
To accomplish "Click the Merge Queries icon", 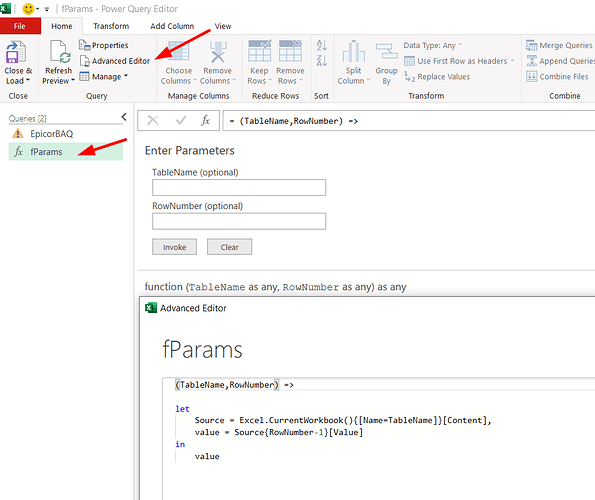I will [531, 45].
